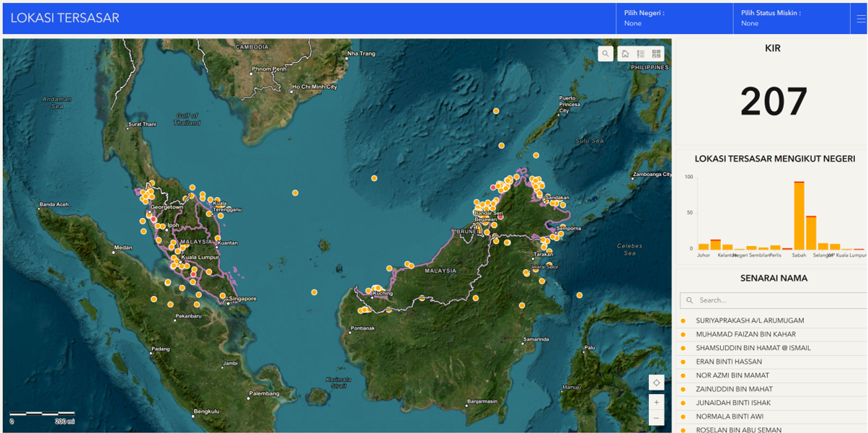
Task: Click the Ho Chi Minh City map label
Action: [x=314, y=87]
